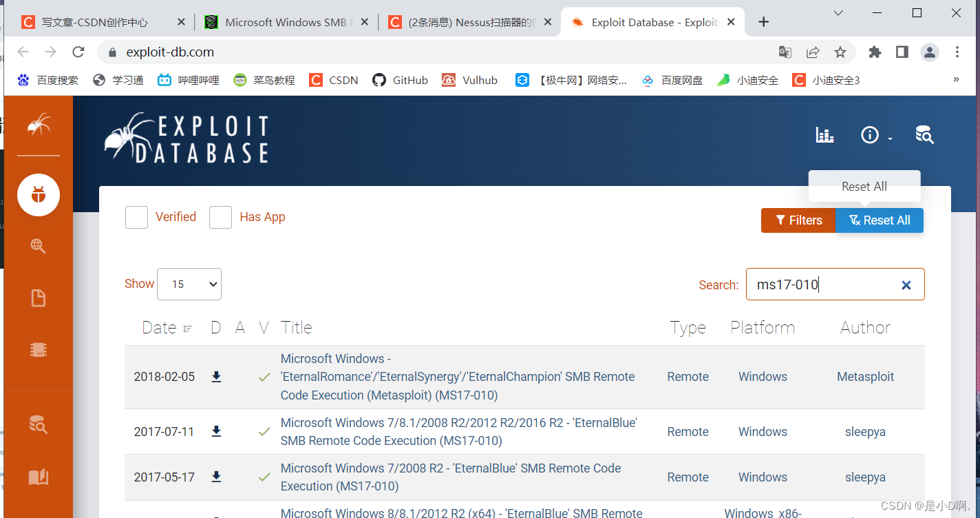Image resolution: width=980 pixels, height=518 pixels.
Task: Click the share page icon in address bar
Action: (813, 52)
